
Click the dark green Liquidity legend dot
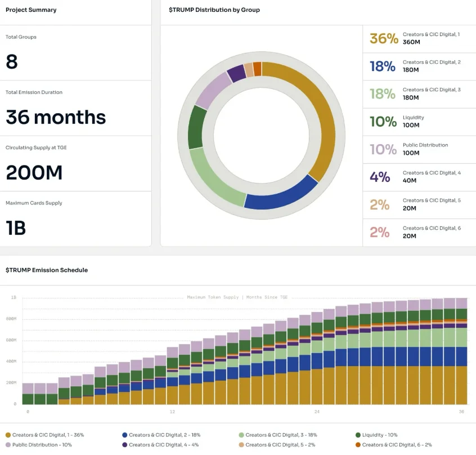(x=358, y=435)
